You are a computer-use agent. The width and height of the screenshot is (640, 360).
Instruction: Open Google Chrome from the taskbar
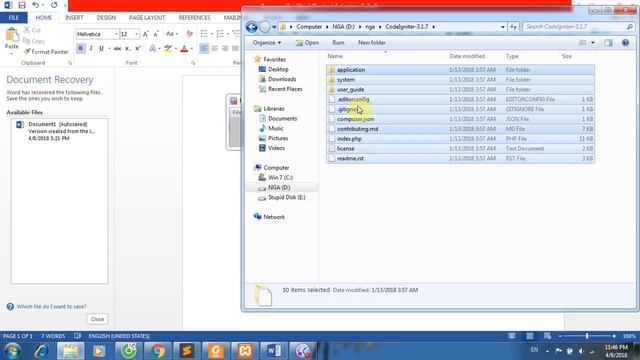coord(158,351)
